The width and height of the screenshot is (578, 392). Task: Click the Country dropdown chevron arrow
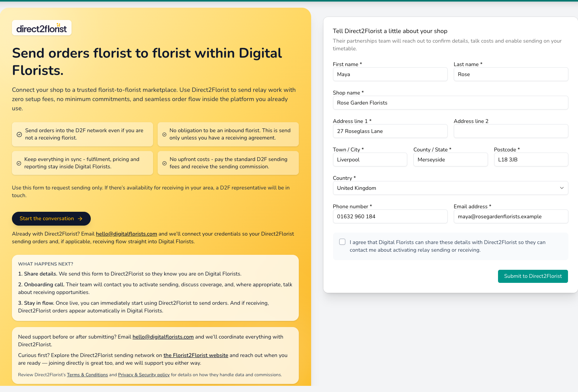(x=561, y=188)
